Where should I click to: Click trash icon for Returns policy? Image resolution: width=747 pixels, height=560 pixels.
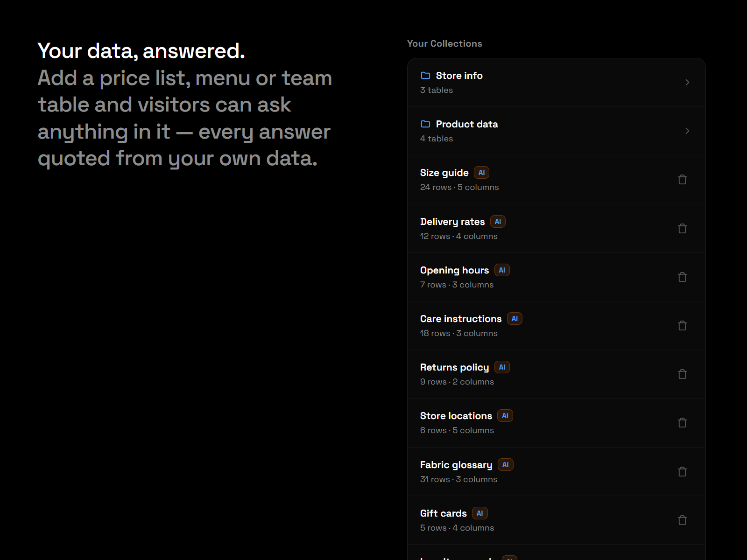(x=682, y=374)
